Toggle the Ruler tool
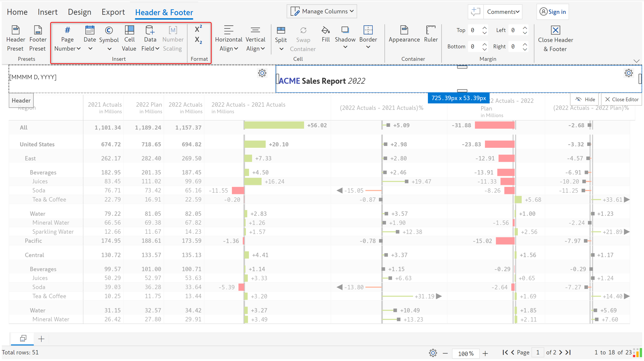 click(x=430, y=30)
